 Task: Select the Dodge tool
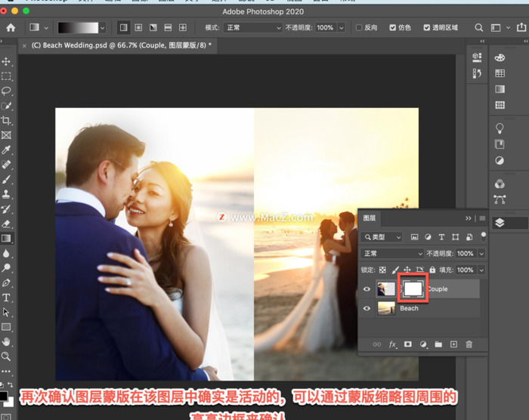point(6,268)
